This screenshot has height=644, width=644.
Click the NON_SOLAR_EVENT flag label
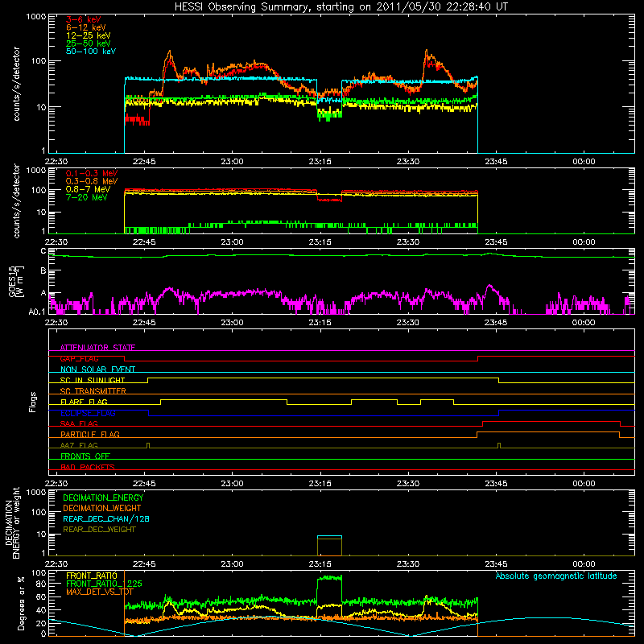[x=97, y=369]
